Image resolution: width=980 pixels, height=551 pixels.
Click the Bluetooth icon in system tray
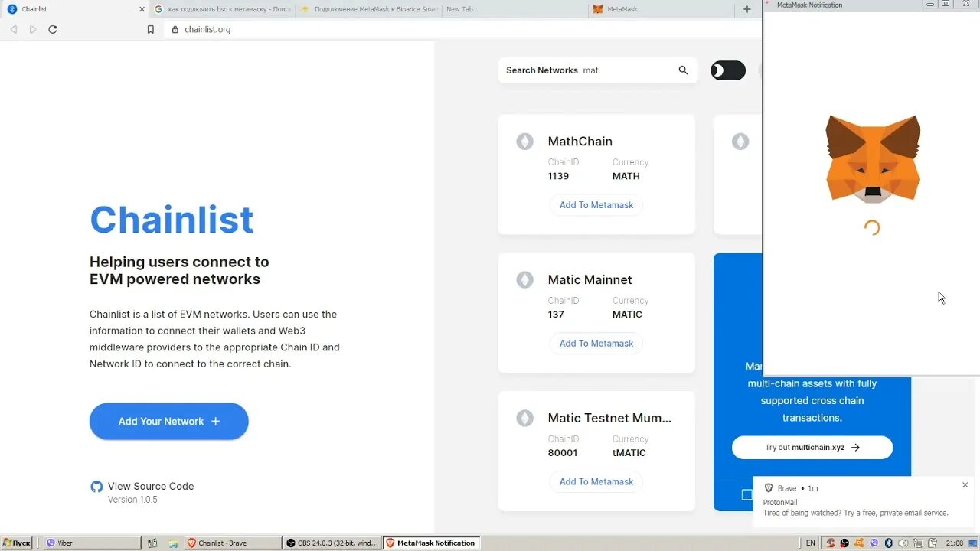point(890,543)
